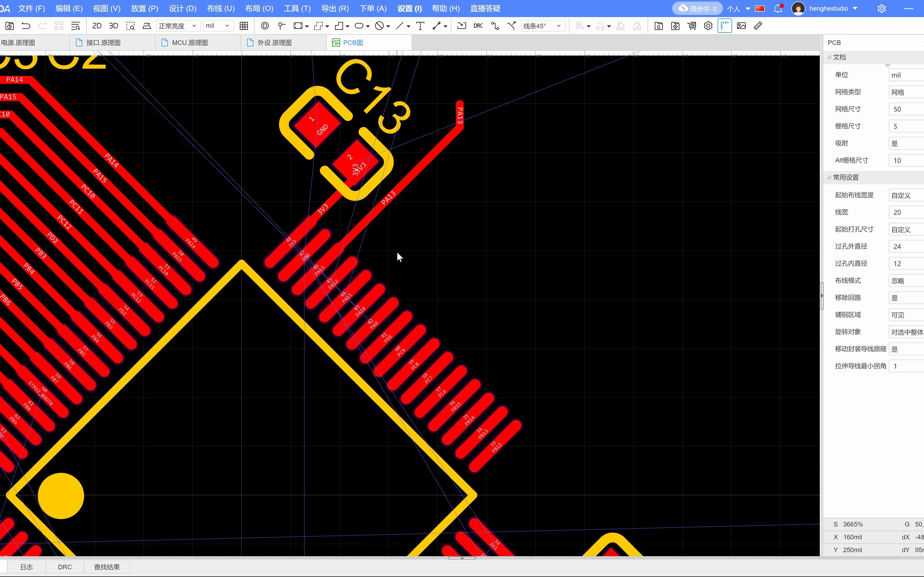Screen dimensions: 924x577
Task: Click the 线宽 value field showing 20
Action: [906, 212]
